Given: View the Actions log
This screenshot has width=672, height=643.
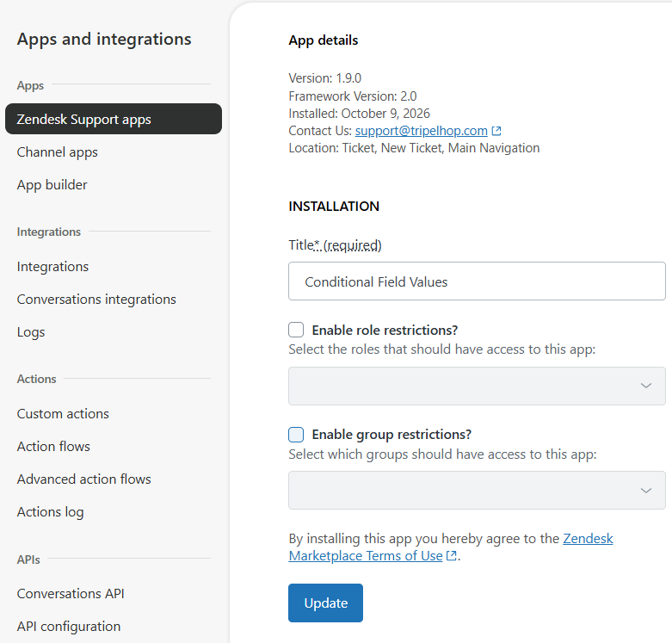Looking at the screenshot, I should 50,512.
